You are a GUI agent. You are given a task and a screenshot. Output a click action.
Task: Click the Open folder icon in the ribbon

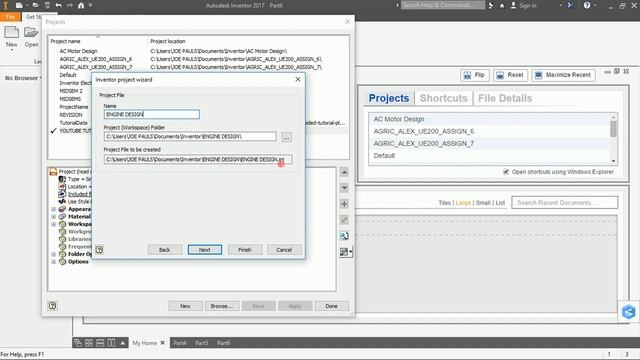coord(31,32)
